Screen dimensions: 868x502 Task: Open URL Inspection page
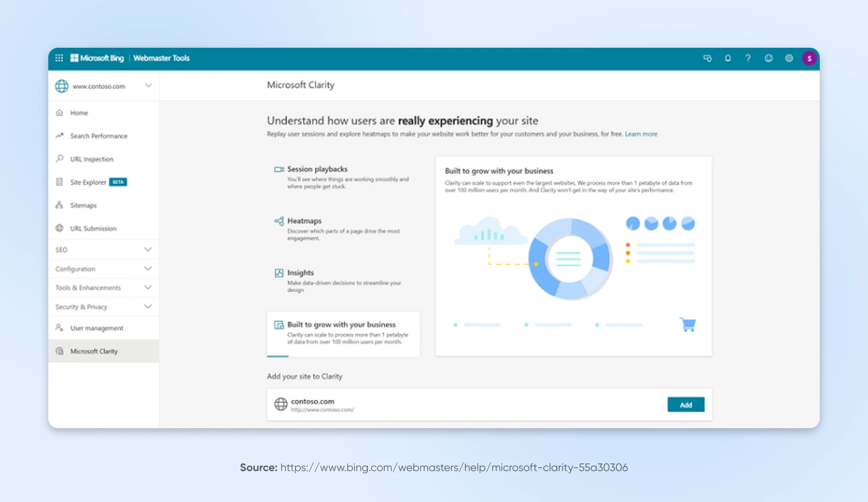pyautogui.click(x=104, y=159)
